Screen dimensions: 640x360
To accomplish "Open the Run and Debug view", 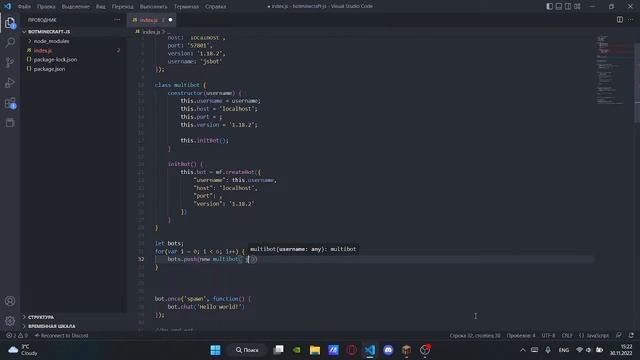I will (10, 82).
